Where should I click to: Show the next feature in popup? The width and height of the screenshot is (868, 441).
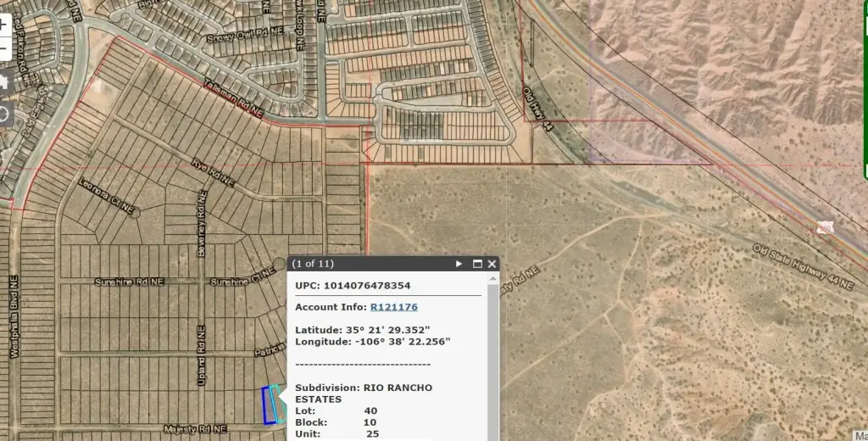pyautogui.click(x=459, y=264)
